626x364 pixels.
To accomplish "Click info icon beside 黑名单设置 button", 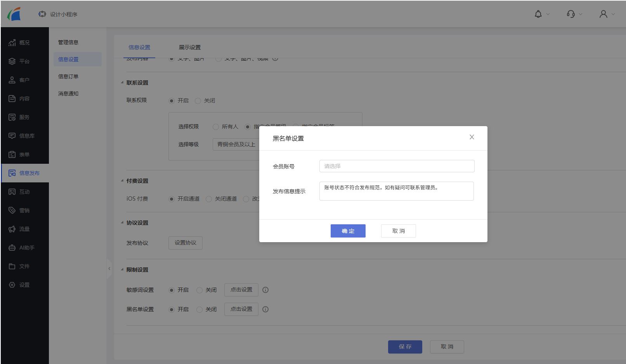I will coord(265,309).
